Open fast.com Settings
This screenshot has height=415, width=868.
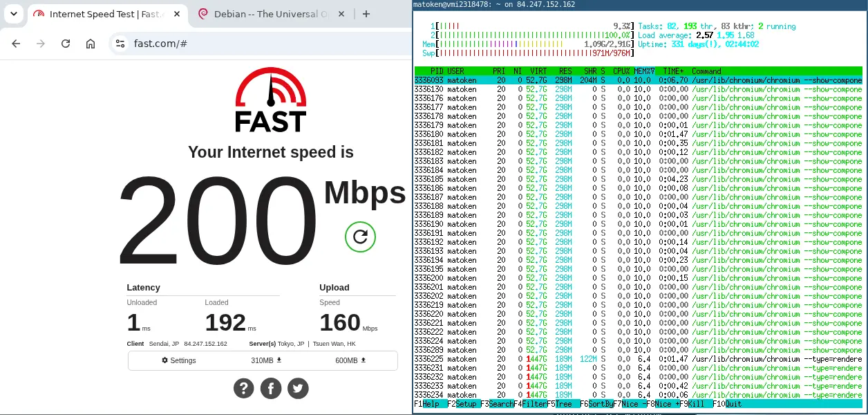pos(179,360)
